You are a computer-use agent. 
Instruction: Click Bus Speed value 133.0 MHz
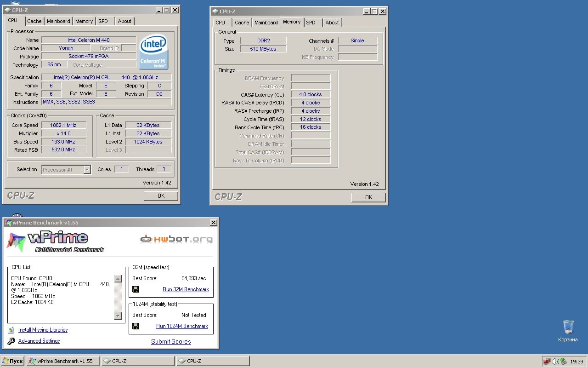click(x=64, y=142)
